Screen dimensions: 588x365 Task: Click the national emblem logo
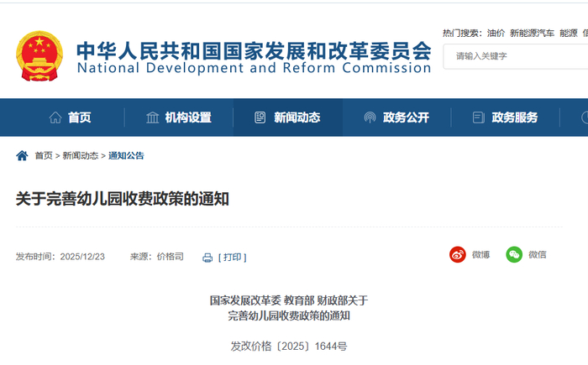[39, 56]
